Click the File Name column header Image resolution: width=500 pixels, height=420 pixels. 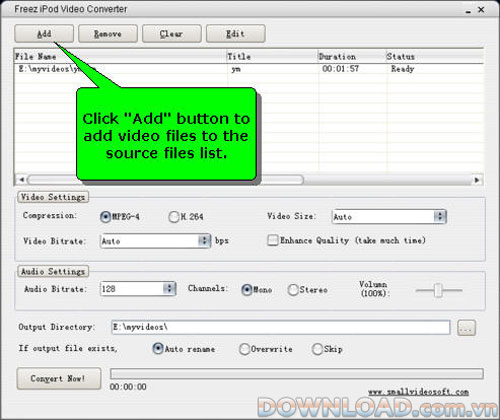click(x=120, y=56)
